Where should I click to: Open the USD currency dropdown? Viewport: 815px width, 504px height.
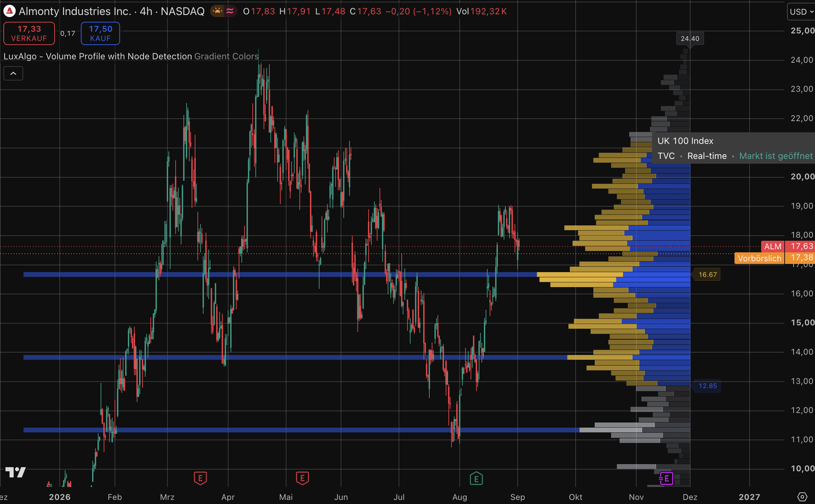(x=801, y=12)
